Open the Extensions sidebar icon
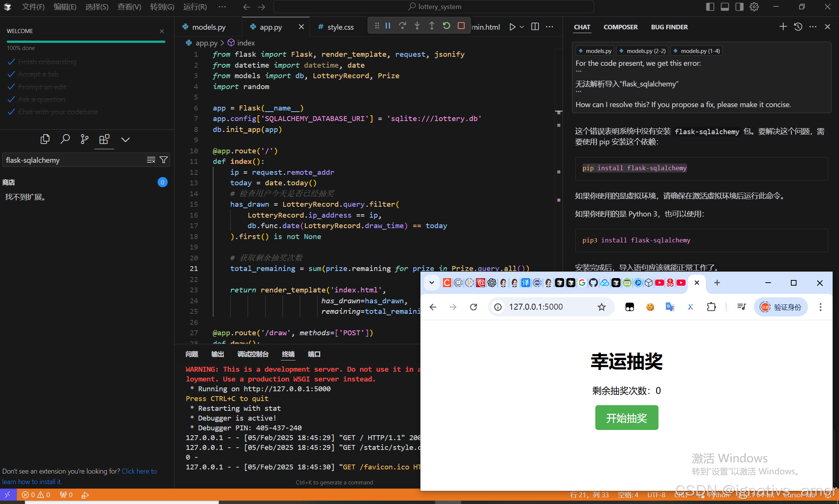The width and height of the screenshot is (839, 504). coord(104,139)
